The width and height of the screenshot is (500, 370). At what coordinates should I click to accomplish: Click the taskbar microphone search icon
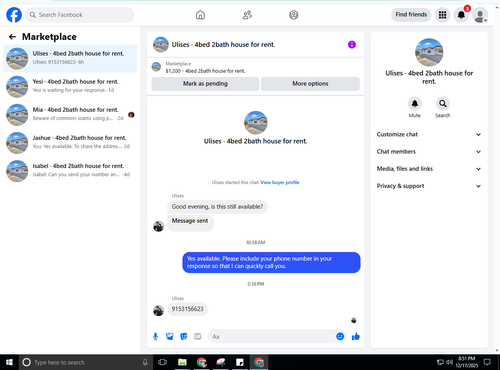pos(145,362)
